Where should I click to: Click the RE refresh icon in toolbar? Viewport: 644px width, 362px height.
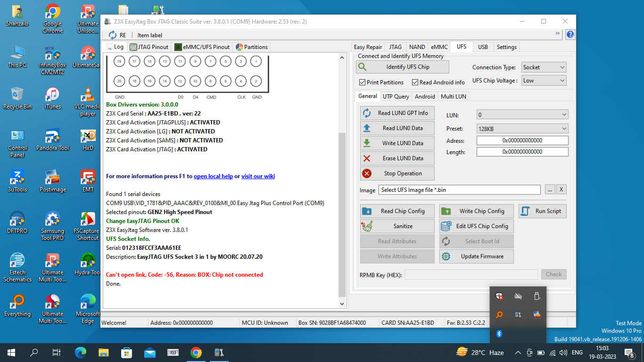(x=113, y=35)
